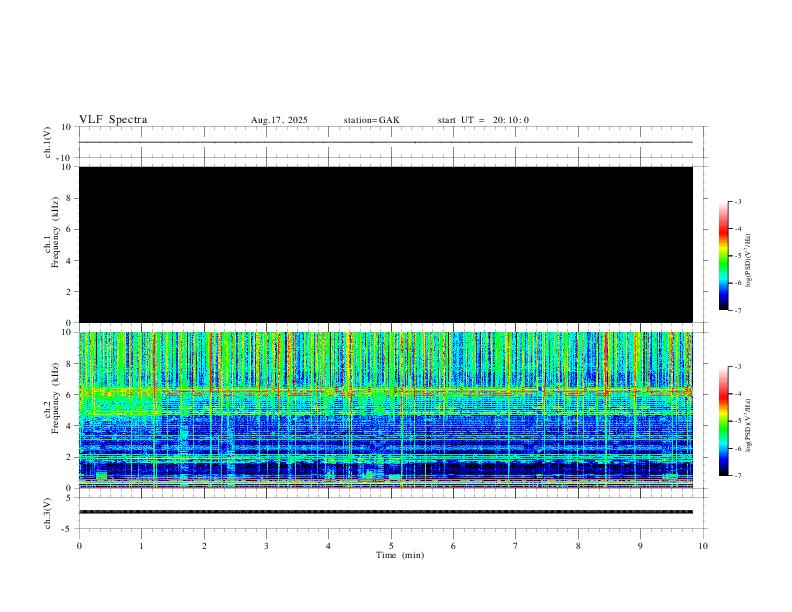Viewport: 792px width, 612px height.
Task: Click the 'station=GAK' header text
Action: pos(371,120)
